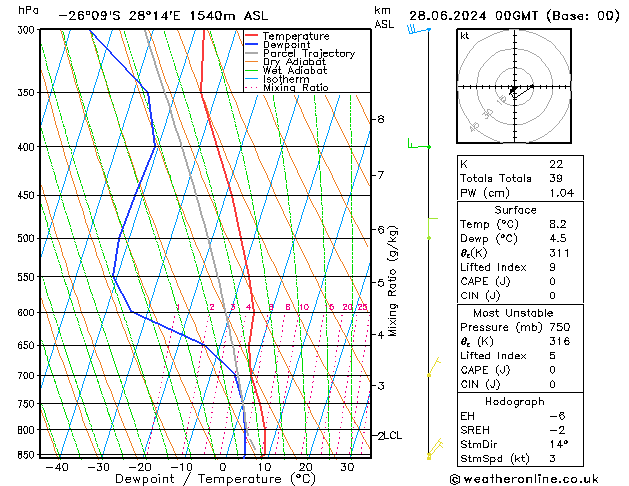Click the PW (cm) value 1.04
Screen dimensions: 629x486
pos(562,193)
